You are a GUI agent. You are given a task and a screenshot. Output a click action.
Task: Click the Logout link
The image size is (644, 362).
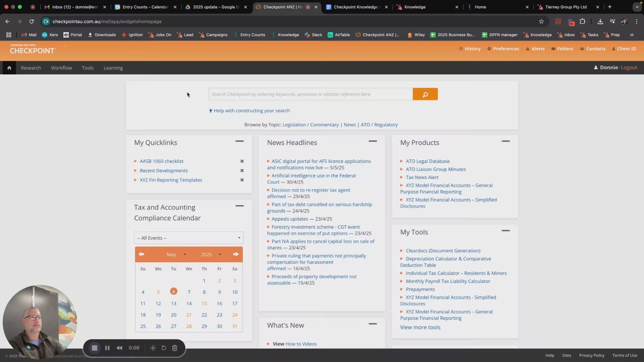click(x=629, y=67)
